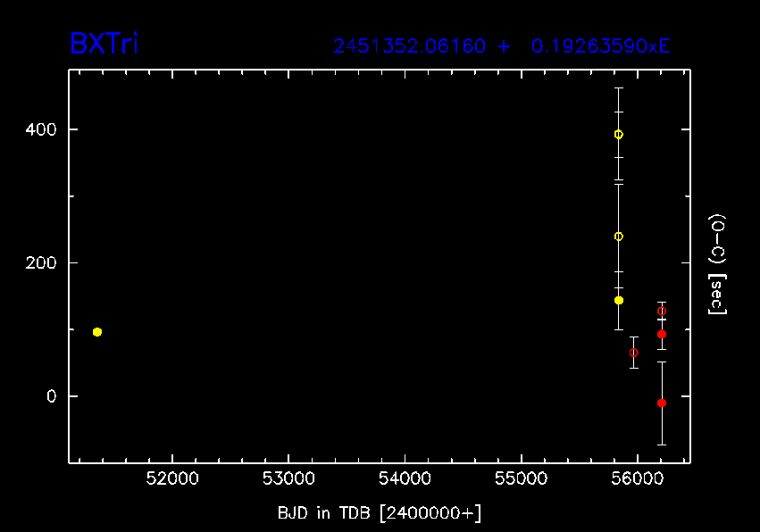Select the period text 0.19263590xE
Viewport: 760px width, 532px height.
(600, 46)
